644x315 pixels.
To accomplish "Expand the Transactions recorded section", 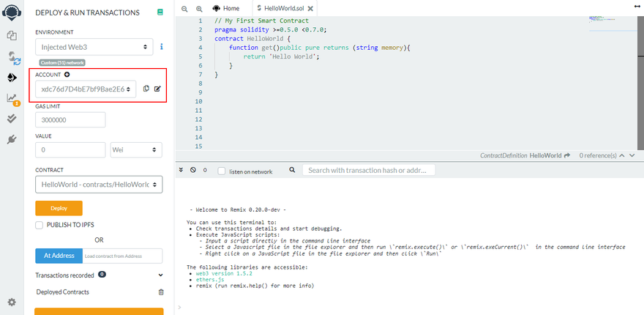I will click(x=160, y=275).
